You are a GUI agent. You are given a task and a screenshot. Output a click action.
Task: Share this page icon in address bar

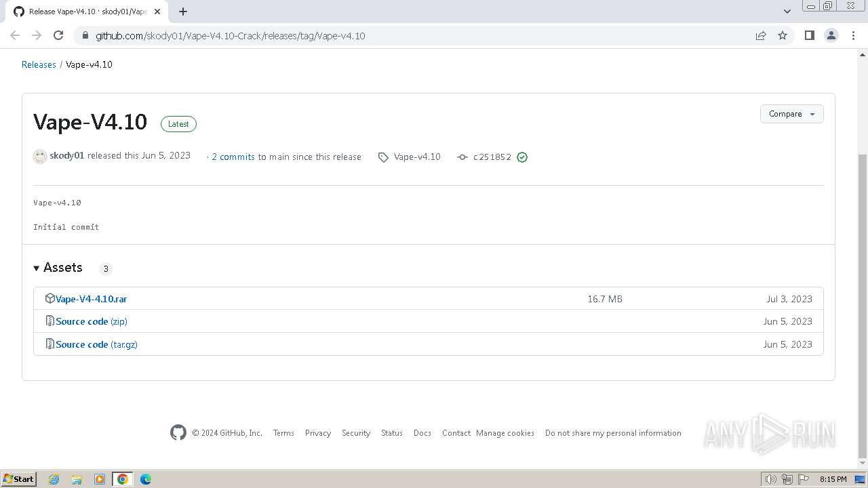tap(761, 36)
